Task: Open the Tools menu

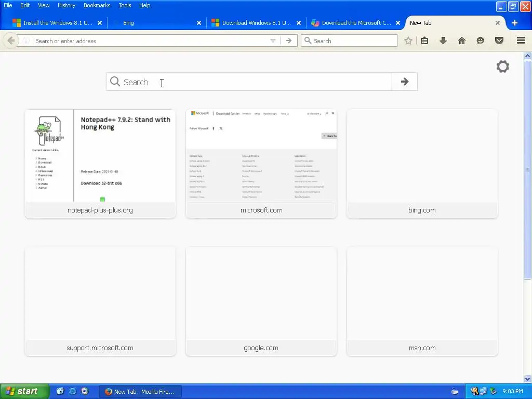Action: (125, 5)
